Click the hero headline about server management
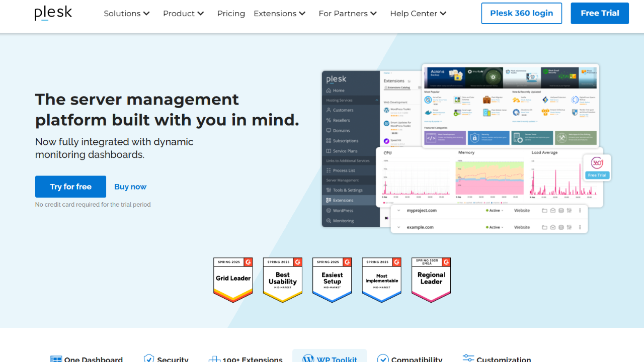The image size is (644, 362). pos(167,110)
